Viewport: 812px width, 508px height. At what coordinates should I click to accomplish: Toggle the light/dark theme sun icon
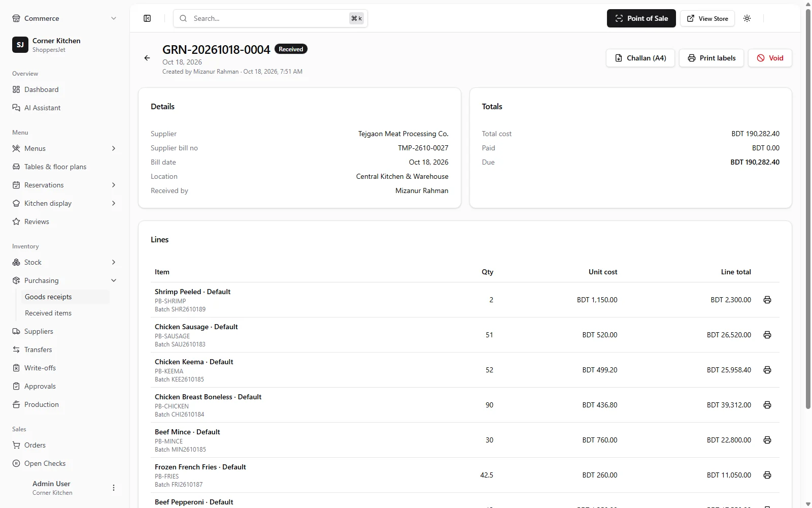(747, 18)
